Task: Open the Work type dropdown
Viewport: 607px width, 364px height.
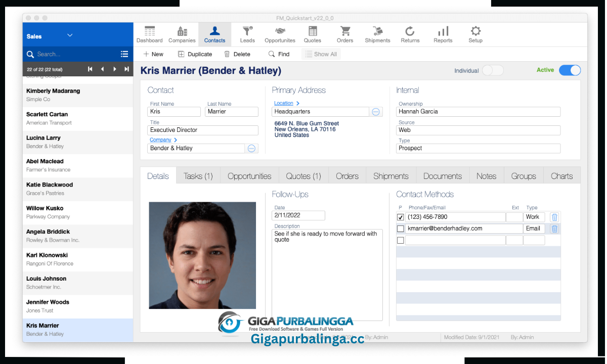Action: point(534,217)
